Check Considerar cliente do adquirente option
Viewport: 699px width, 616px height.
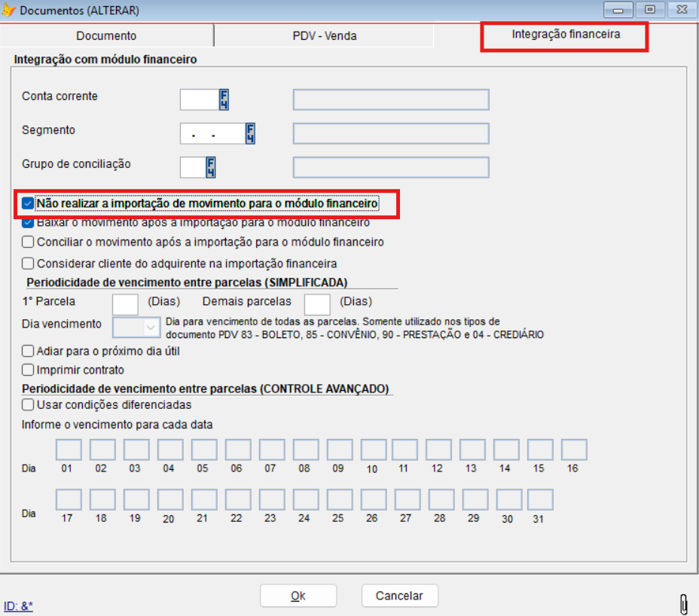click(x=29, y=264)
